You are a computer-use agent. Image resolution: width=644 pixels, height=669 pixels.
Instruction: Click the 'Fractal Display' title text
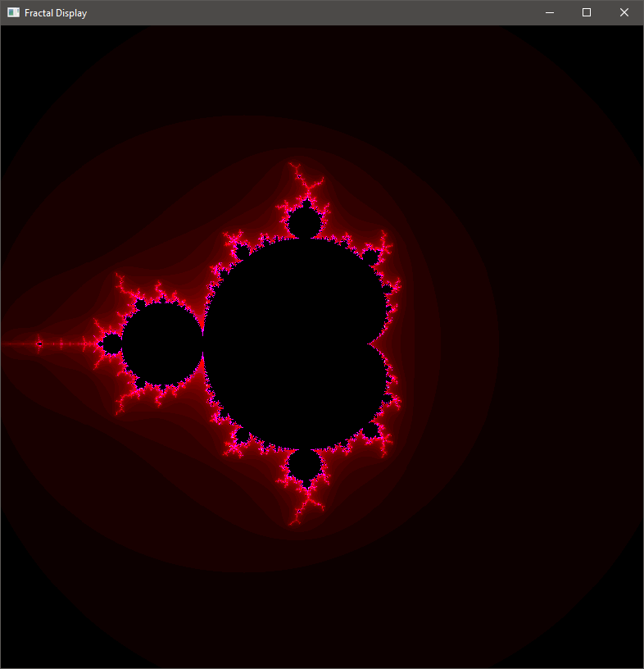pyautogui.click(x=56, y=13)
